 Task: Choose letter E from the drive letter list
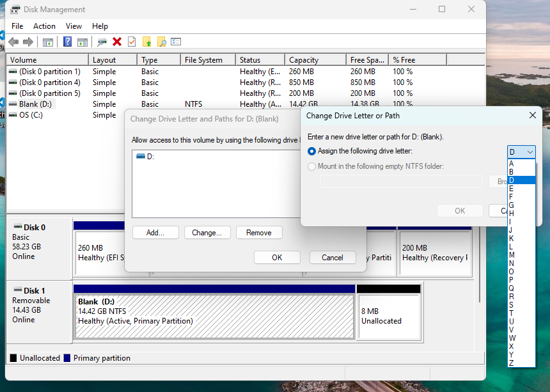coord(521,188)
